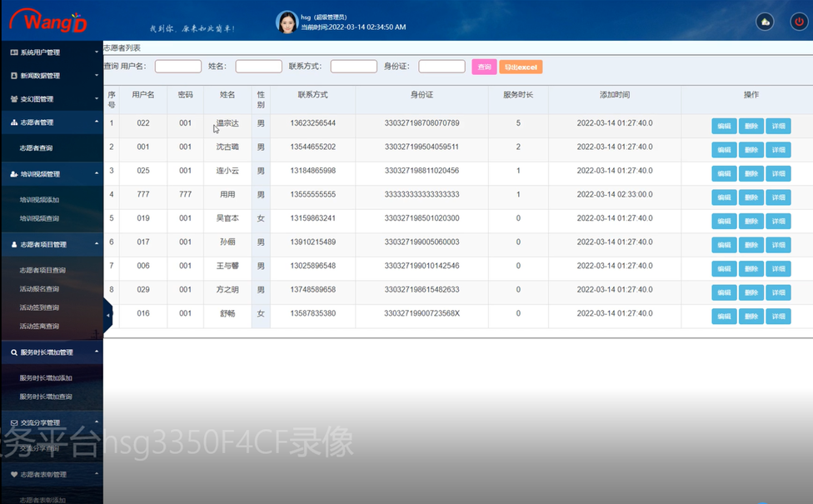Collapse the sidebar with the arrow handle
Viewport: 813px width, 504px height.
(x=107, y=315)
